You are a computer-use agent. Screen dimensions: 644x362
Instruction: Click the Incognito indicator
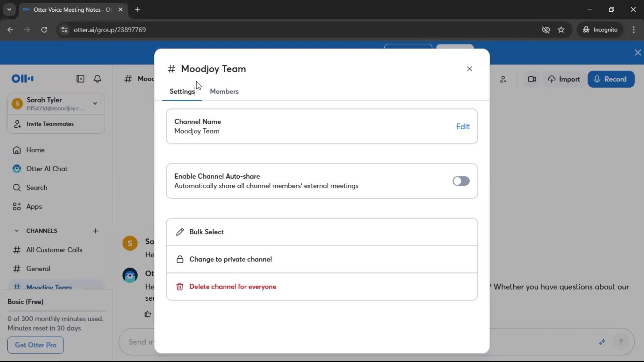600,29
